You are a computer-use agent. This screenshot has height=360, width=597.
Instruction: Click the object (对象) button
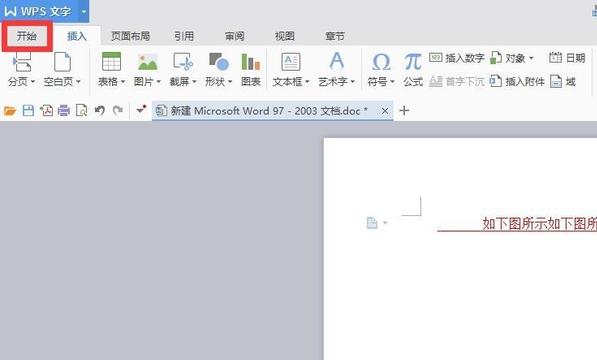(x=511, y=58)
